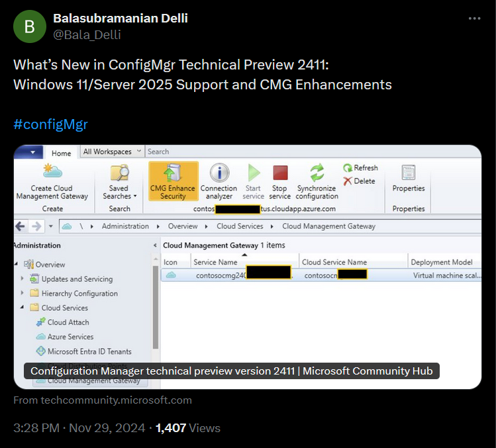Viewport: 496px width, 448px height.
Task: Select Cloud Services in breadcrumb
Action: point(240,226)
